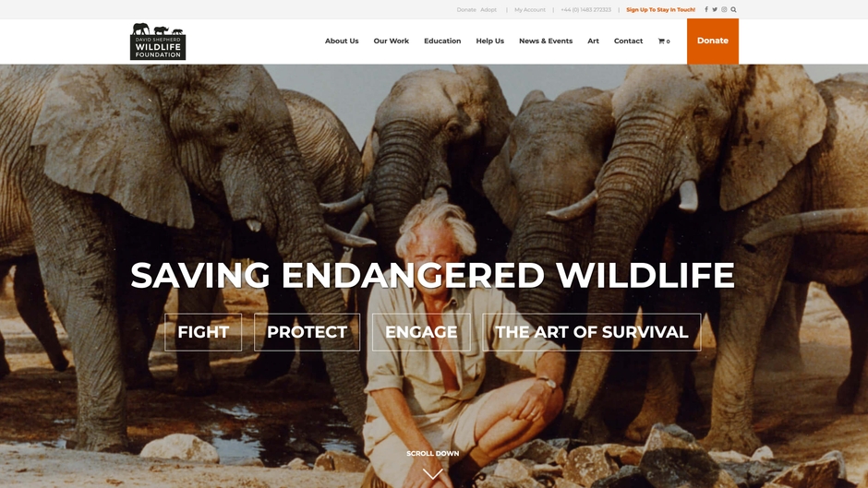Open the Our Work menu
The image size is (868, 488).
[x=391, y=41]
